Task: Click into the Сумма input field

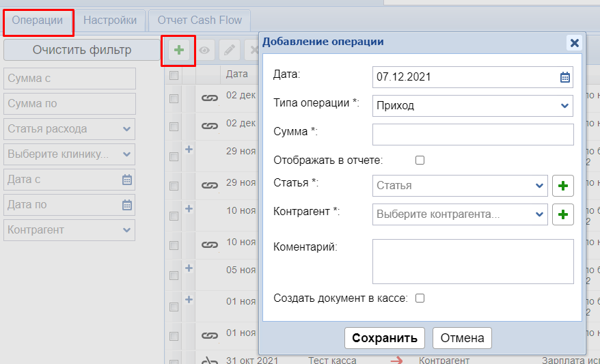Action: point(472,135)
